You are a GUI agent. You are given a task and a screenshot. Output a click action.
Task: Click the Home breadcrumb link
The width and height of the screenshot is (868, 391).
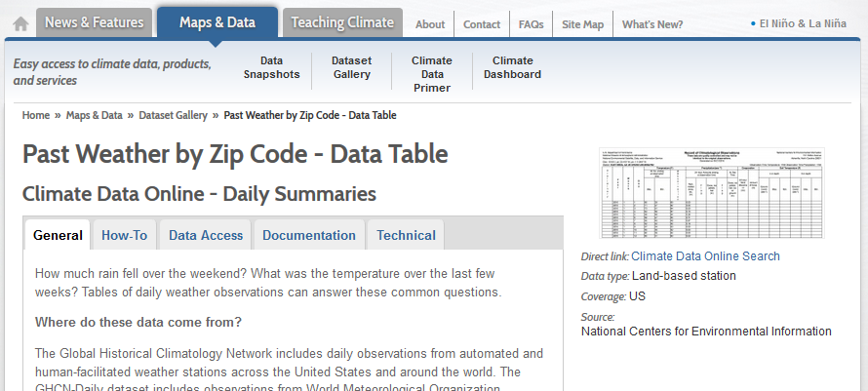(x=36, y=115)
